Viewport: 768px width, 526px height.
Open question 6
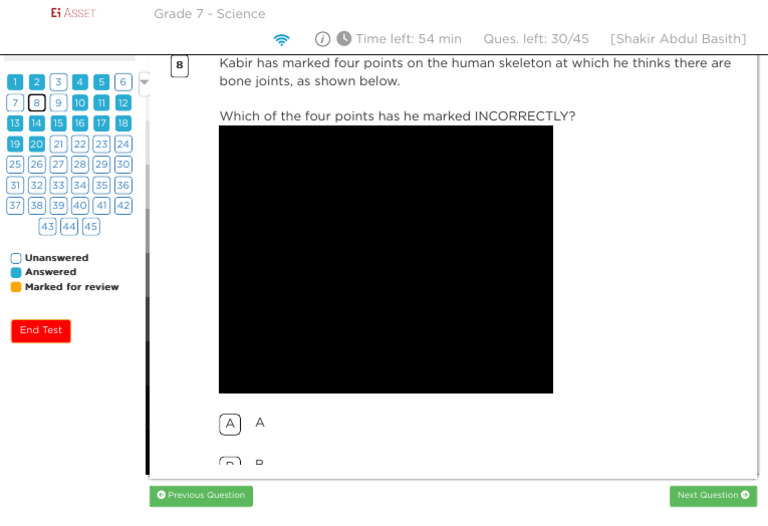coord(123,82)
